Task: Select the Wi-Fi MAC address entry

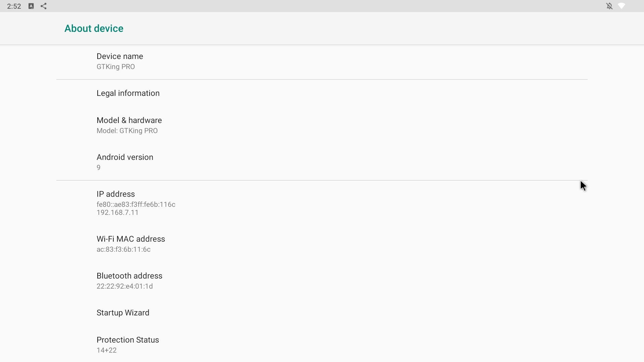Action: (x=322, y=244)
